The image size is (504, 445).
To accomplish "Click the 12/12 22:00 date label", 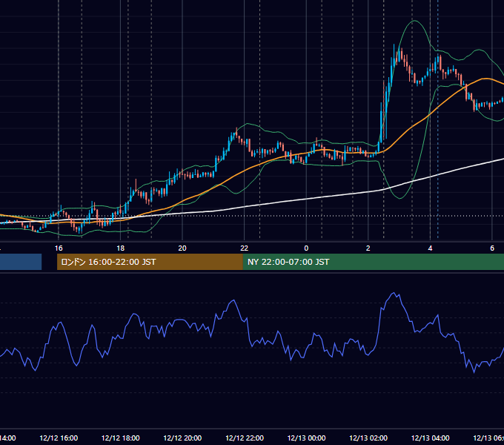I will coord(245,438).
